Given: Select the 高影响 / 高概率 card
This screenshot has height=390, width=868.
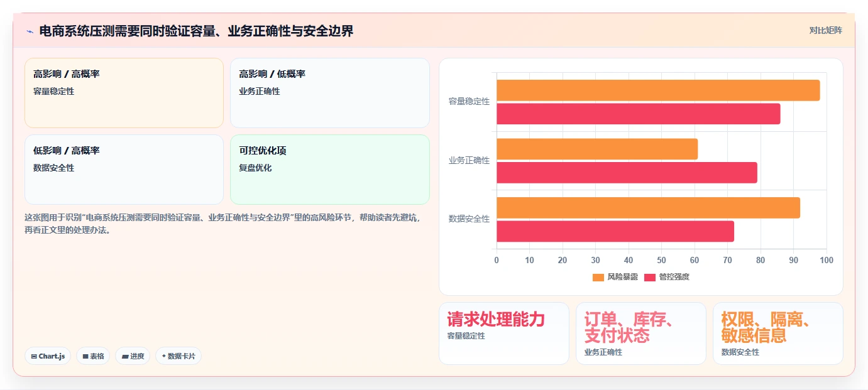Looking at the screenshot, I should coord(124,93).
